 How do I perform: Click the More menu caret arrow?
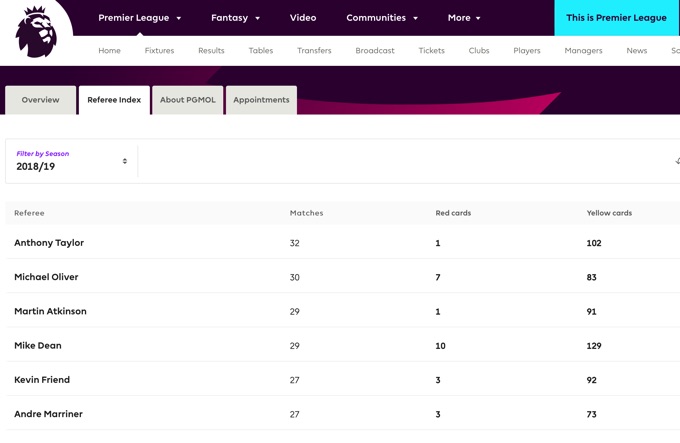(x=478, y=18)
